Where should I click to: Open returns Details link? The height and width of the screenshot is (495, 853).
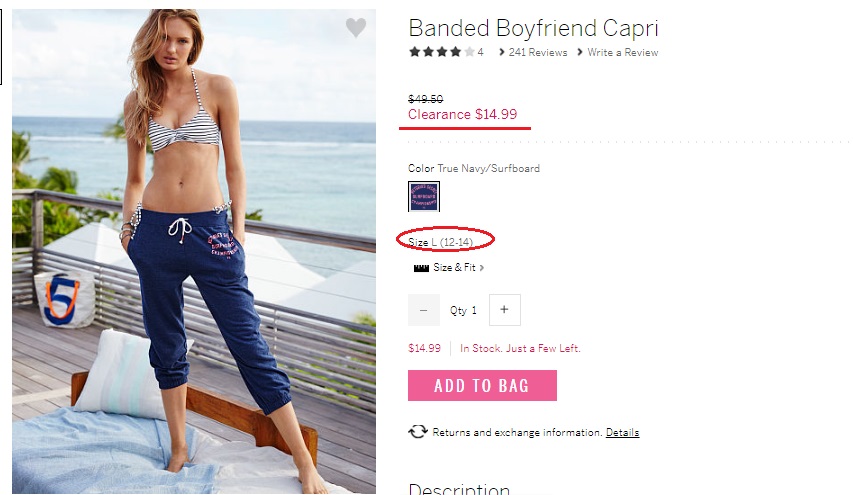coord(622,432)
